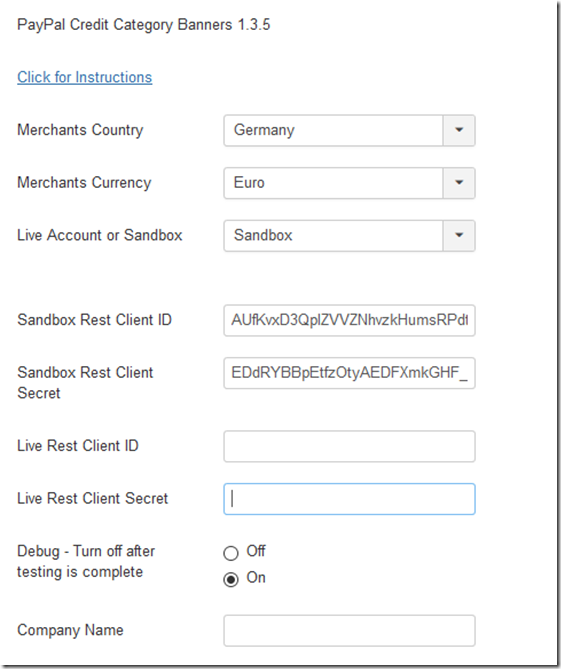Viewport: 561px width, 669px height.
Task: Click the Company Name input field
Action: tap(349, 631)
